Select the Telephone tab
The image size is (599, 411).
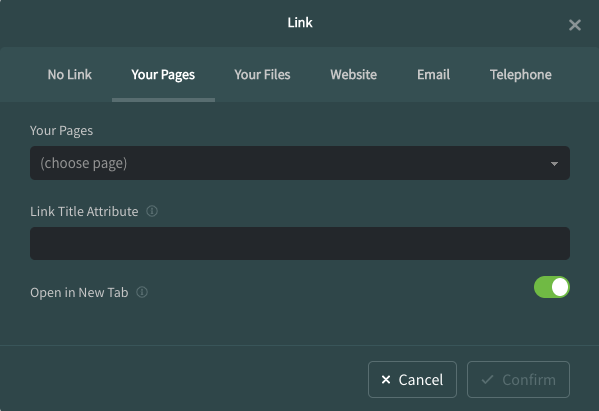pos(521,74)
